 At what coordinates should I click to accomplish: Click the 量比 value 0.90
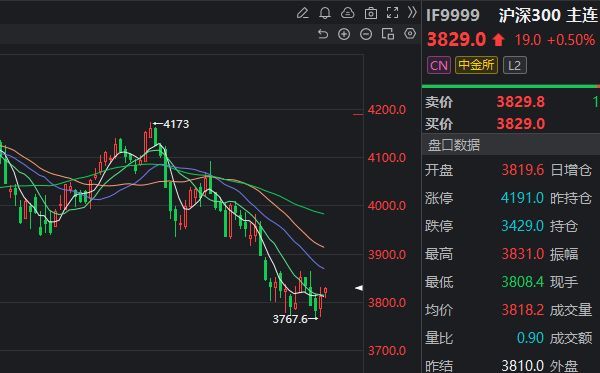pyautogui.click(x=530, y=338)
